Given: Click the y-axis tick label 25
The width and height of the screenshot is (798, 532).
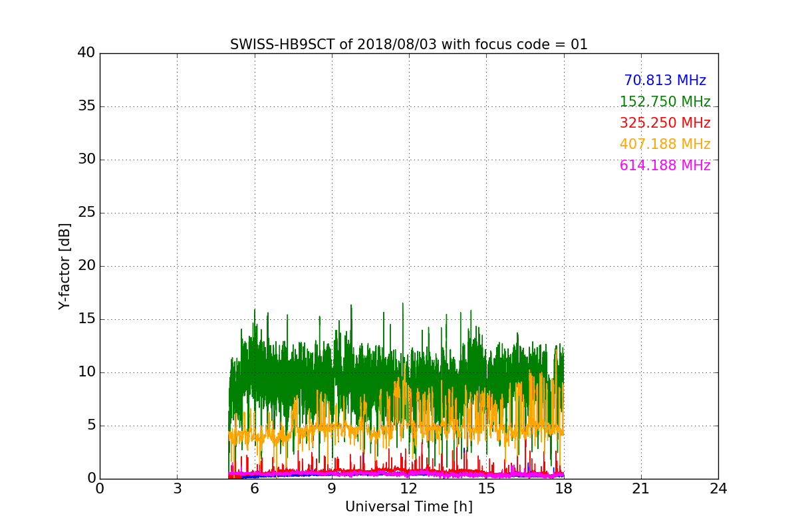Looking at the screenshot, I should [86, 213].
